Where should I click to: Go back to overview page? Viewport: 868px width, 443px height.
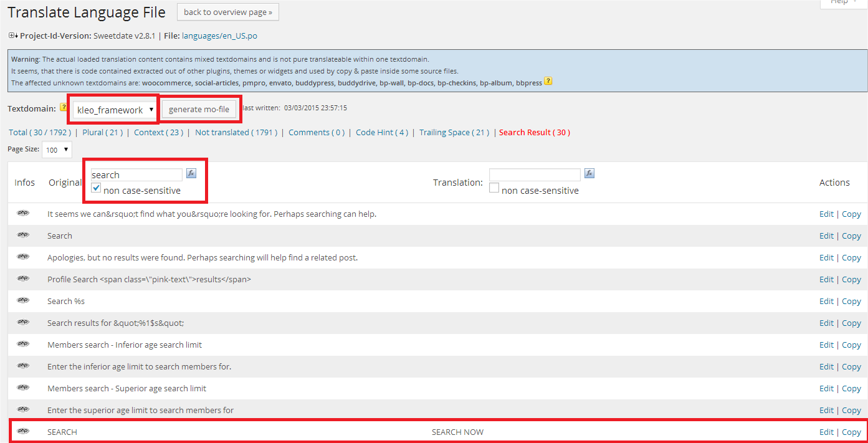(228, 12)
